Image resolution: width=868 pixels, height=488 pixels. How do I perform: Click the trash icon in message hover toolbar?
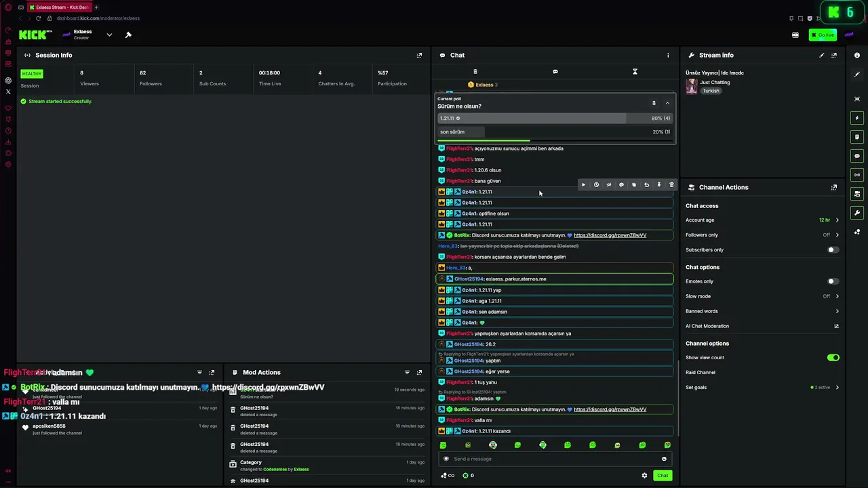(671, 185)
